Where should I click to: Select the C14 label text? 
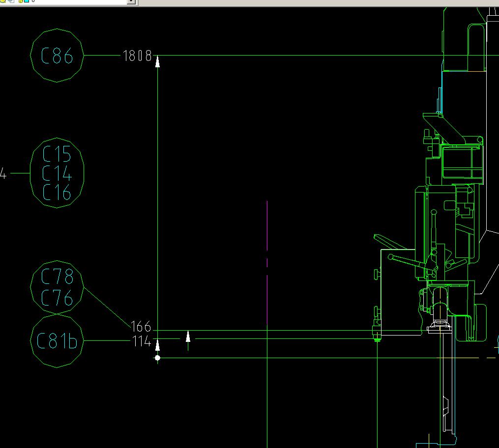(x=57, y=173)
